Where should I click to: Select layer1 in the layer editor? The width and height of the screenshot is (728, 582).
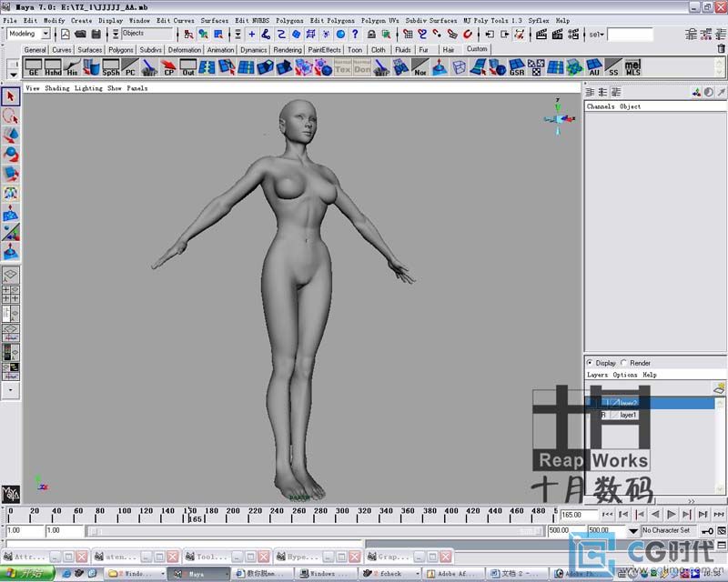click(628, 415)
